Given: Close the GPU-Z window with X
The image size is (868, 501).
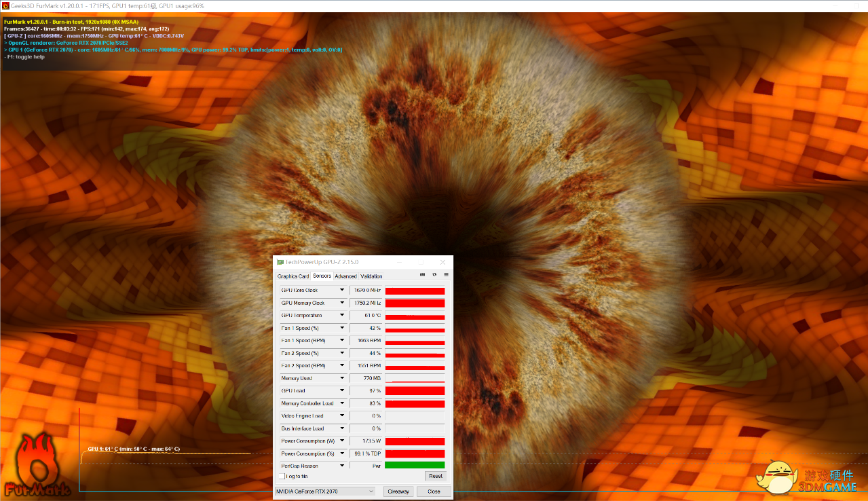Looking at the screenshot, I should tap(442, 262).
